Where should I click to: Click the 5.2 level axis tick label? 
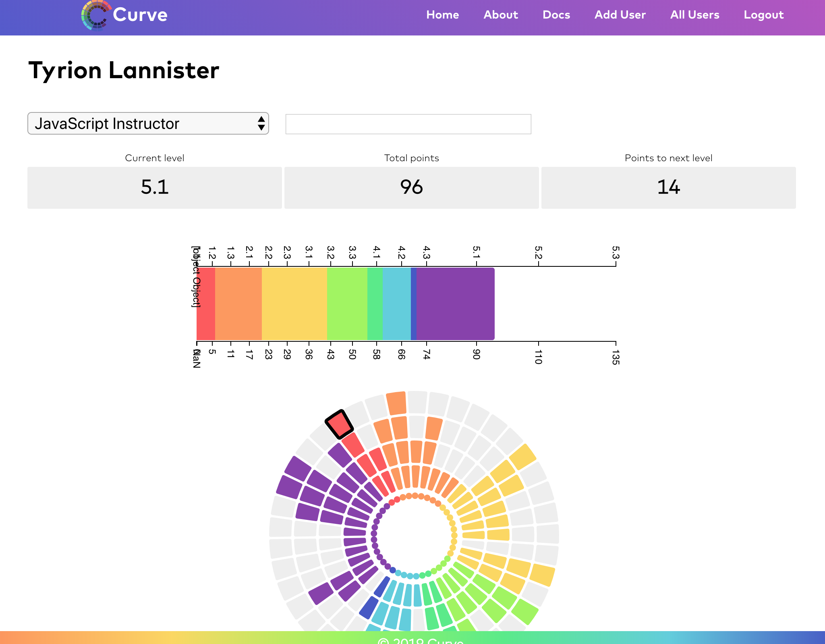(538, 253)
